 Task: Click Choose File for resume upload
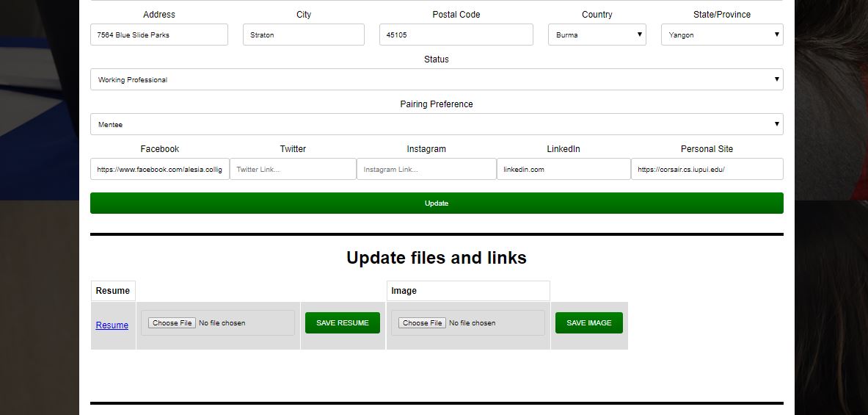point(172,323)
